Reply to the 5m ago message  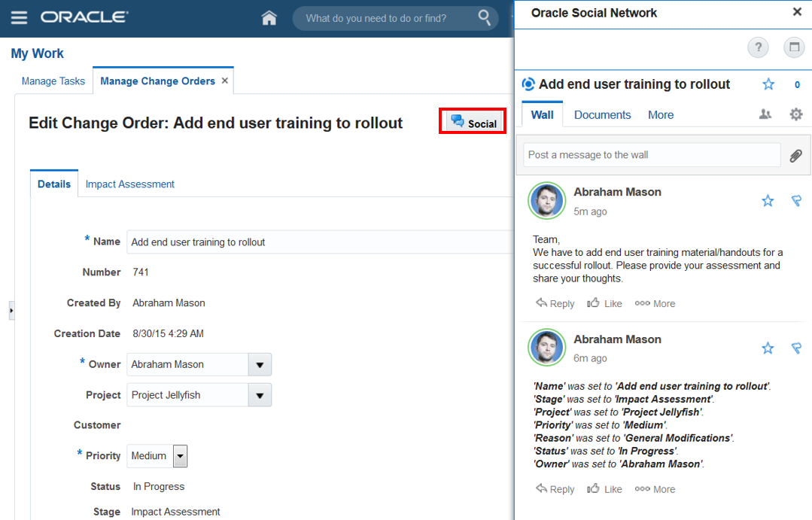pyautogui.click(x=555, y=303)
